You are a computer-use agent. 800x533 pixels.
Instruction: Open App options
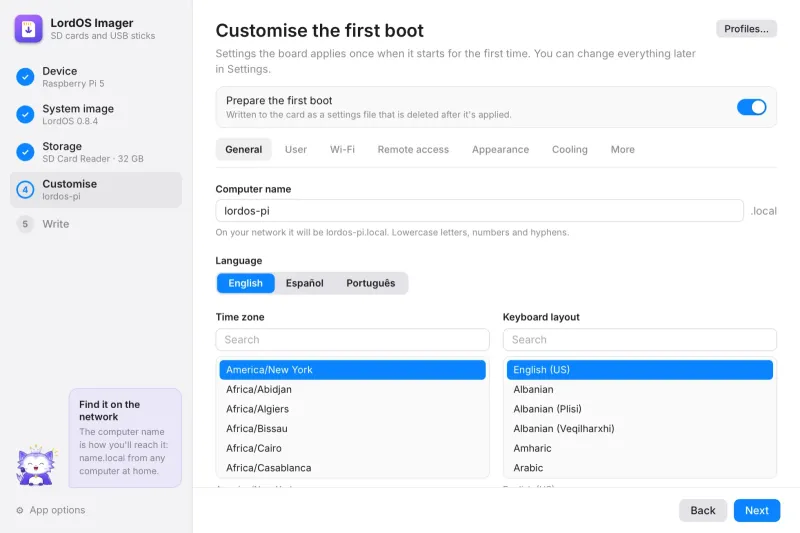tap(51, 510)
